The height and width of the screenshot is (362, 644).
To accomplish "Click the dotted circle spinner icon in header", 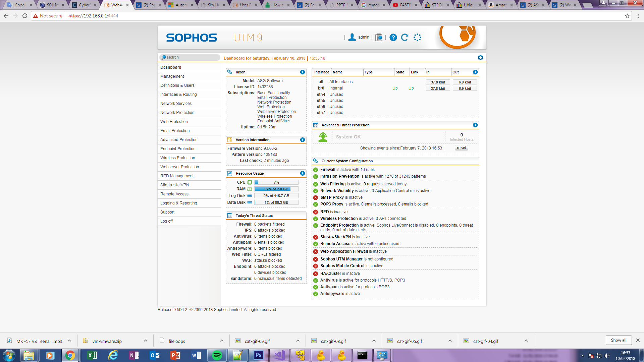I will (417, 37).
